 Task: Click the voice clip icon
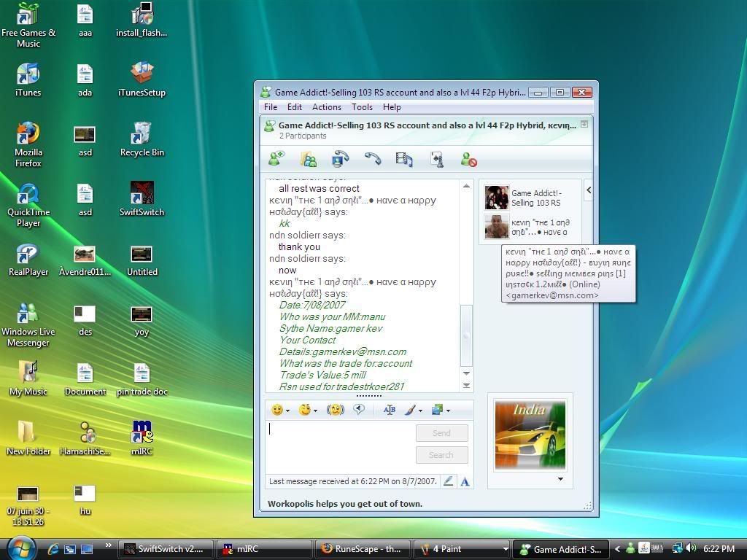(x=359, y=409)
